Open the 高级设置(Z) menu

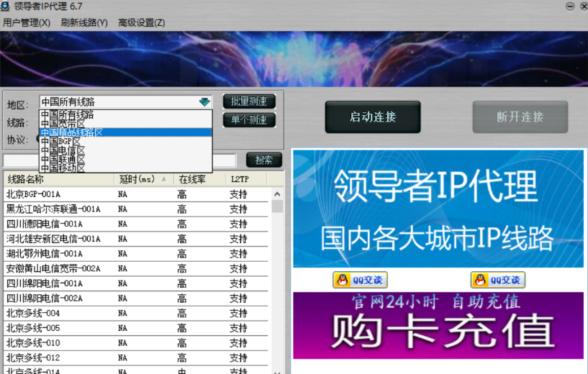(141, 23)
